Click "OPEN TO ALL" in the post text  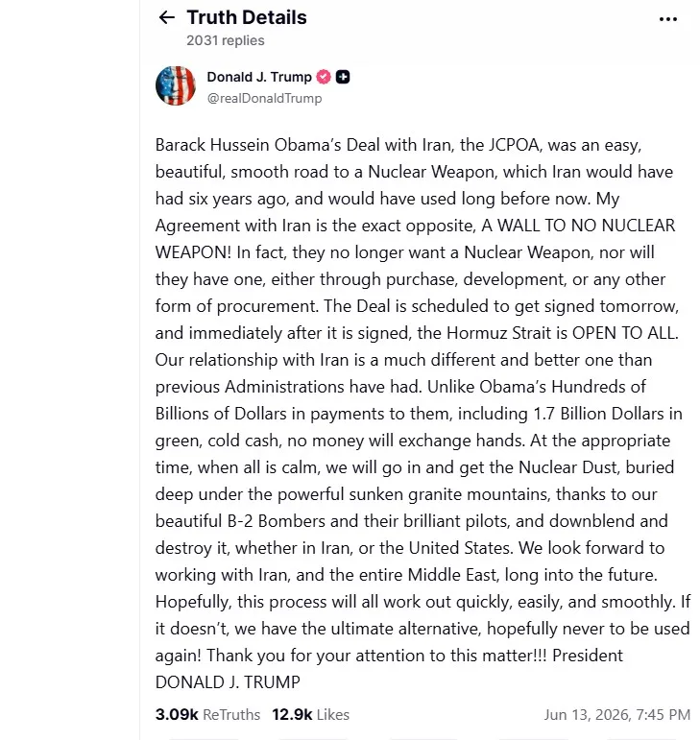(x=625, y=333)
